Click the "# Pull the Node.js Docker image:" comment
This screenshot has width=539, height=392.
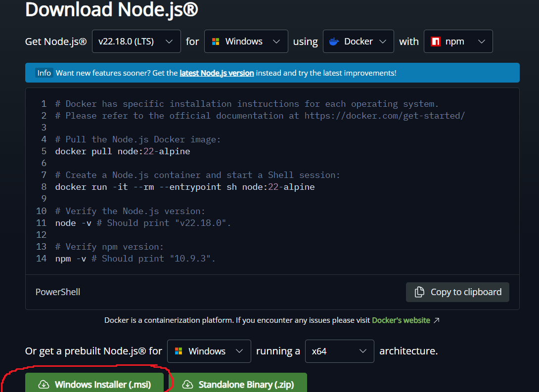[x=137, y=139]
